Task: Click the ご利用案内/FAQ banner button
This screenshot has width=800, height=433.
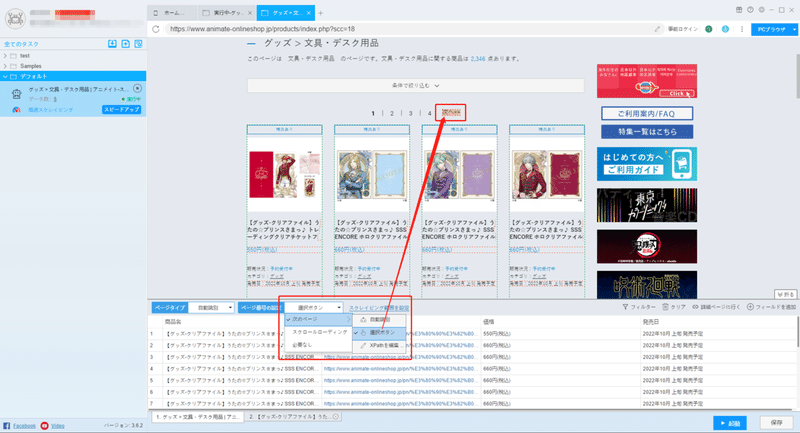Action: point(646,113)
